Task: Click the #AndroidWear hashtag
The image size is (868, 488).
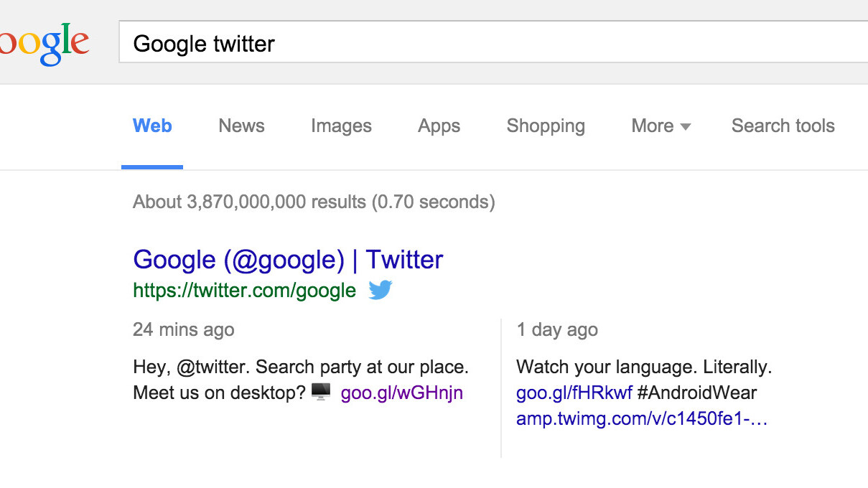Action: pyautogui.click(x=697, y=393)
